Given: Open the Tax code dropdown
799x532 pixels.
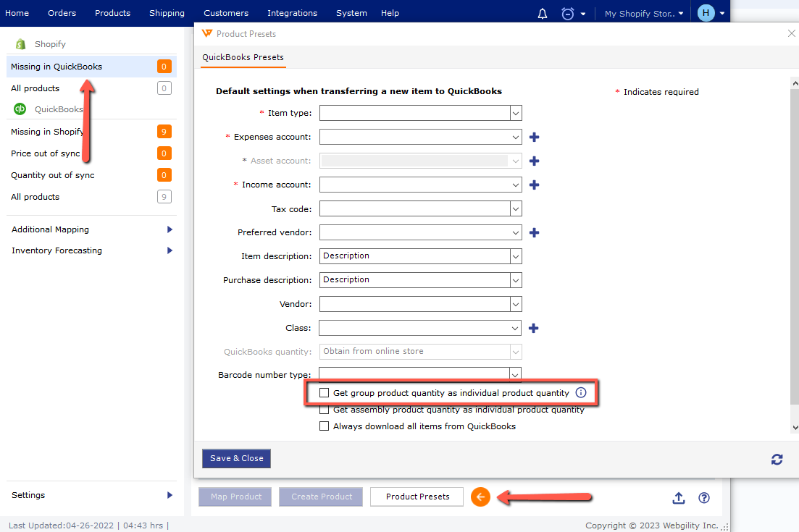Looking at the screenshot, I should pyautogui.click(x=516, y=208).
